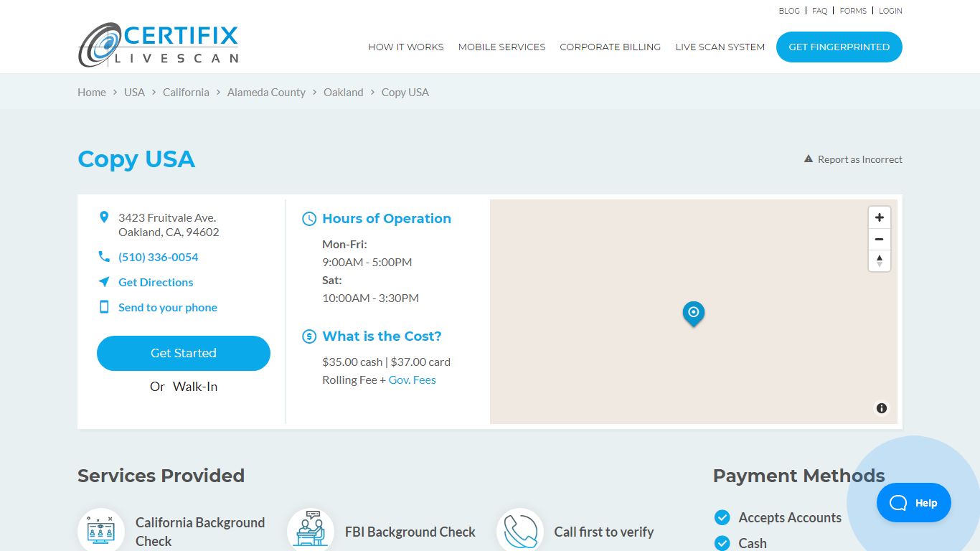Open the Forms link
The width and height of the screenshot is (980, 551).
pyautogui.click(x=853, y=11)
